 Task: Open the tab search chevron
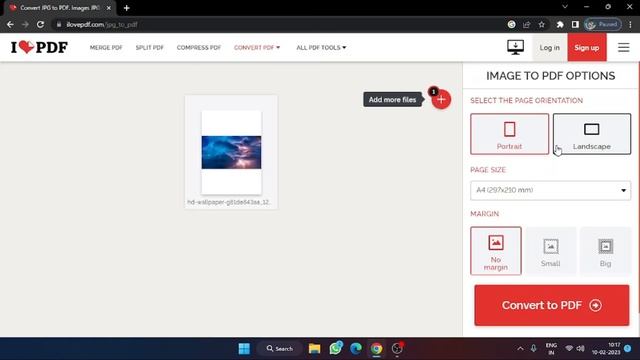(565, 7)
